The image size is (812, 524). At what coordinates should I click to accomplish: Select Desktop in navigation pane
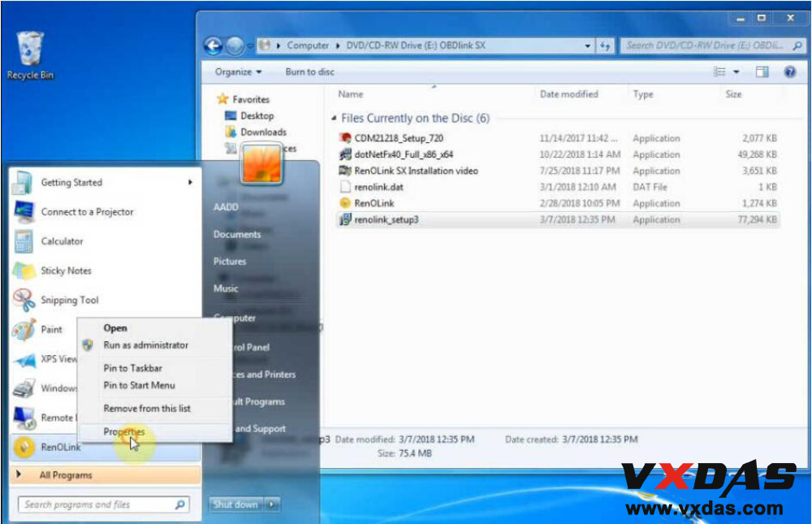coord(257,115)
